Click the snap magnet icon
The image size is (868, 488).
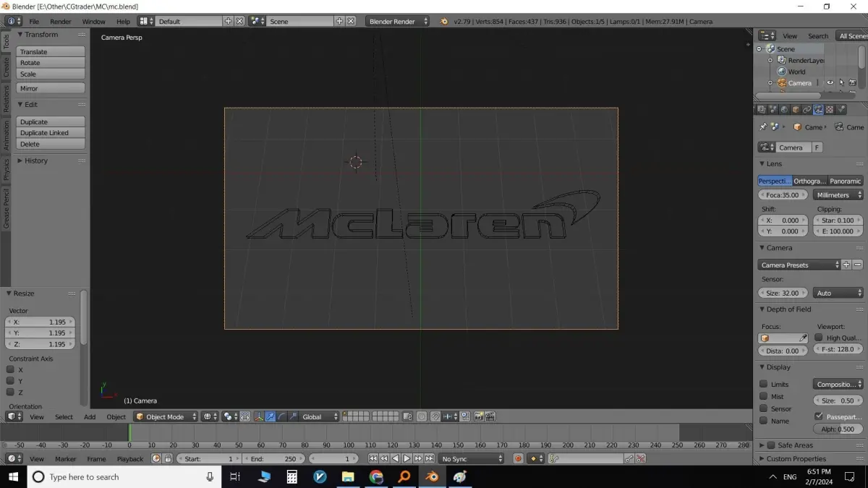click(x=435, y=416)
